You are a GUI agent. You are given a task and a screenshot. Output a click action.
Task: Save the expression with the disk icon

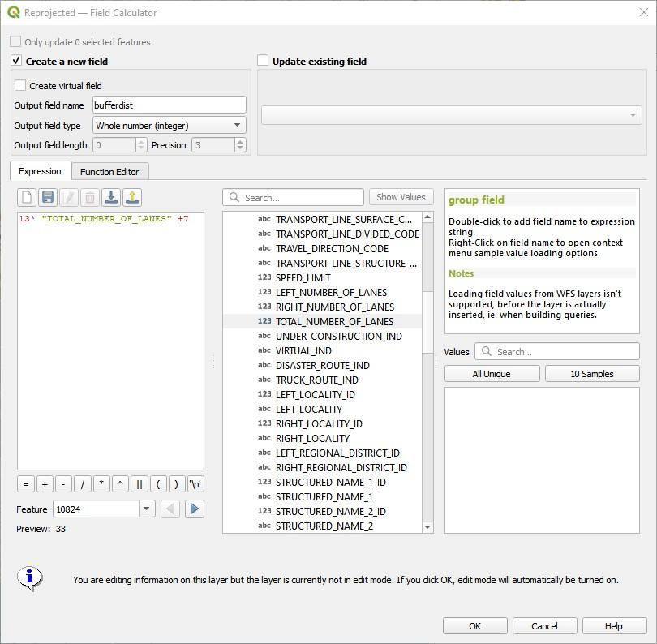pos(48,197)
